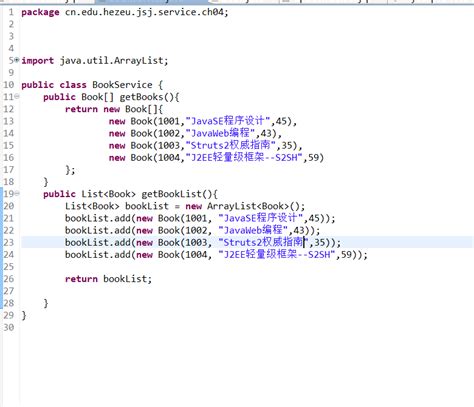The width and height of the screenshot is (474, 407).
Task: Click the string "Struts2权威指南" on line 15
Action: coord(231,145)
